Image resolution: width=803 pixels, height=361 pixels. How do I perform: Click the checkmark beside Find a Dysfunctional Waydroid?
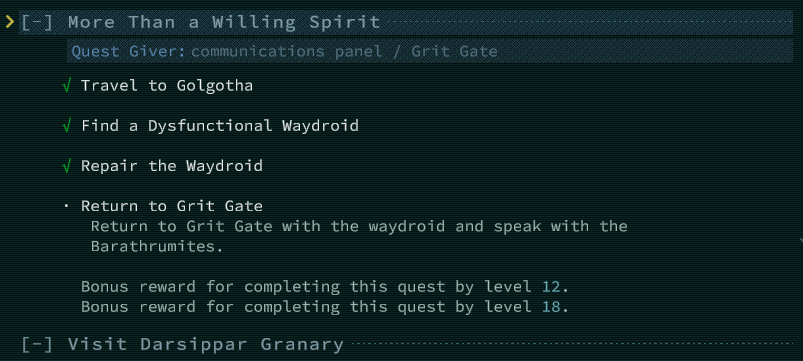[x=66, y=126]
